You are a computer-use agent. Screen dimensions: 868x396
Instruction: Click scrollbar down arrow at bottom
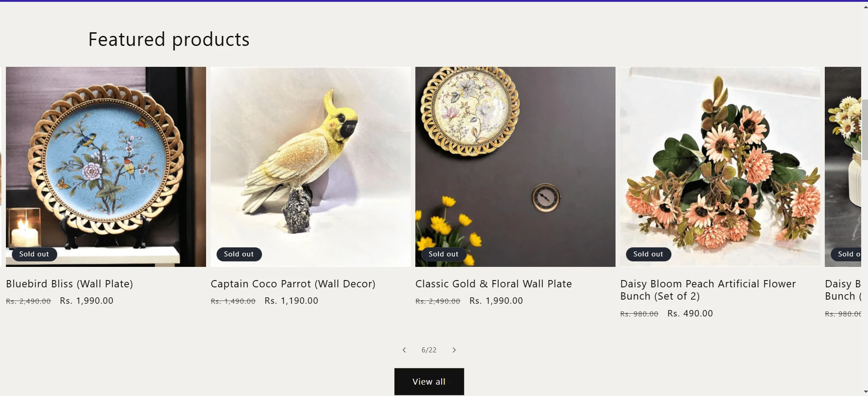(865, 391)
